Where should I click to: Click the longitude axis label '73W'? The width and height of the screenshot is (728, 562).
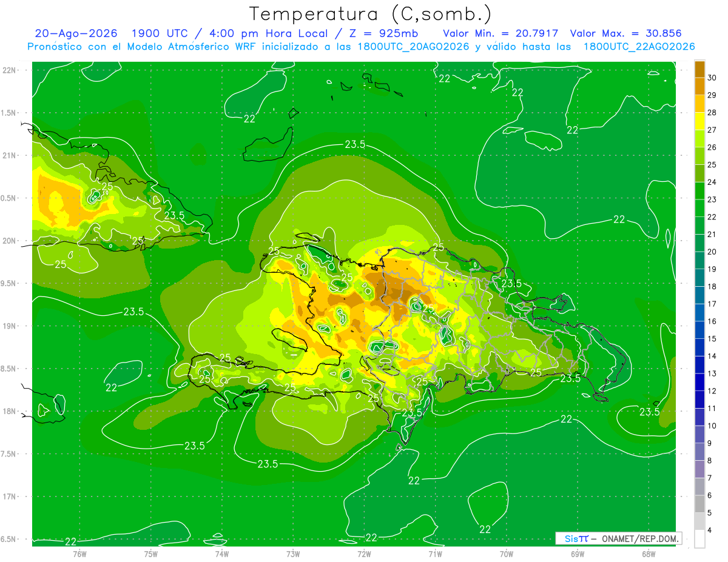pyautogui.click(x=293, y=554)
